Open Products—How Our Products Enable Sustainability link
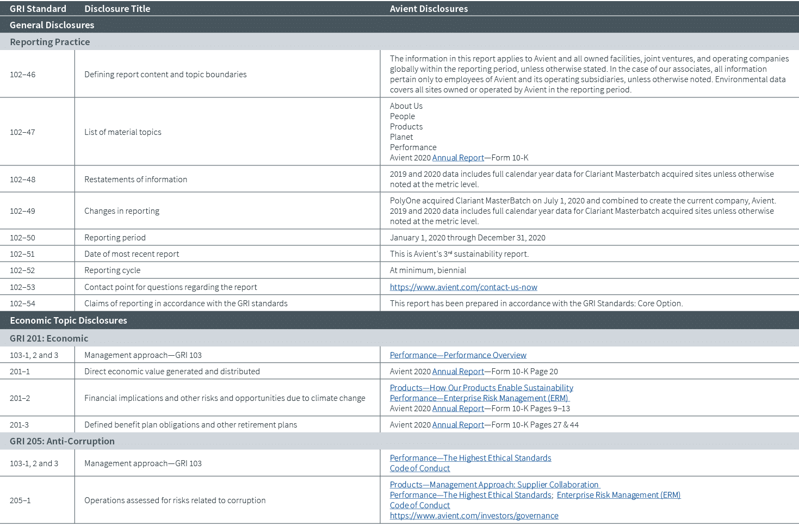 pyautogui.click(x=481, y=388)
